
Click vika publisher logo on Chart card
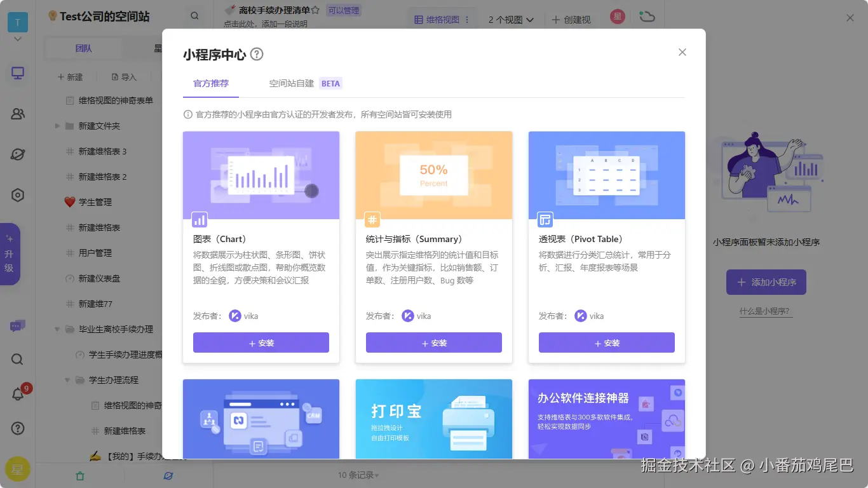[235, 316]
